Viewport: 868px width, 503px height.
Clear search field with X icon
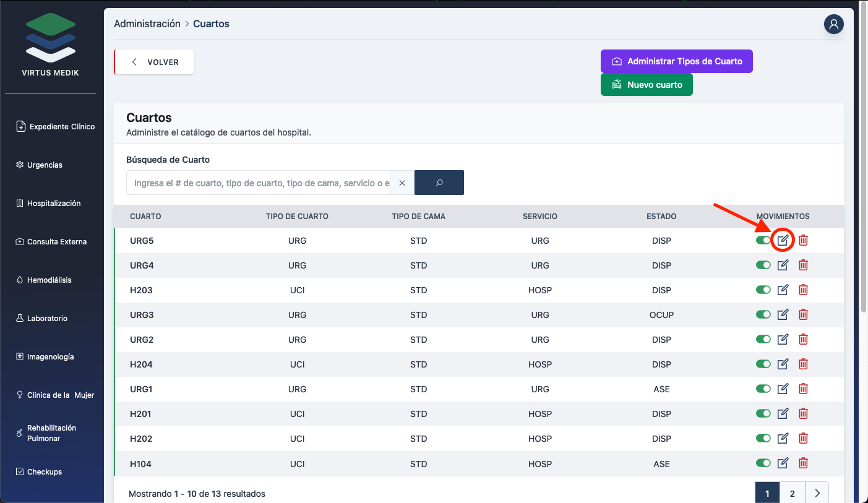[402, 183]
